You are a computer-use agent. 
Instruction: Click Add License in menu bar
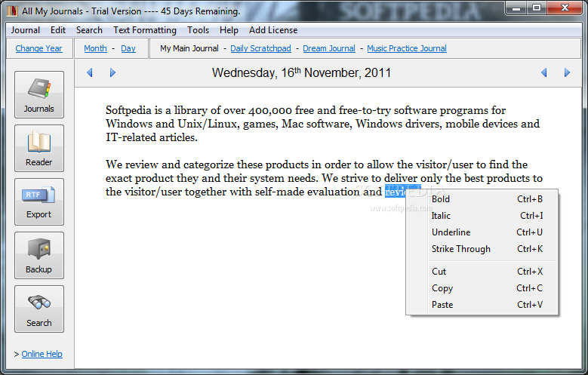(x=273, y=30)
